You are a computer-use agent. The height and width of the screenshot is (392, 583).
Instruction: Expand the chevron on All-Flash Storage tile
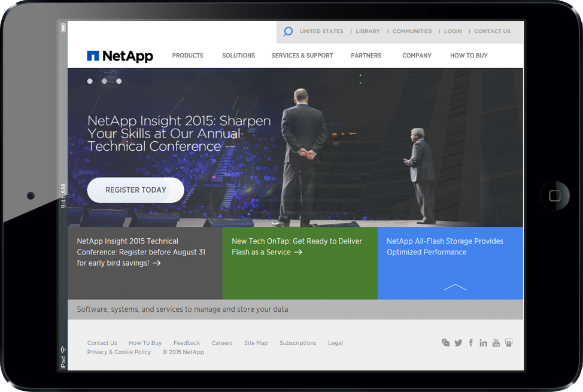pos(455,287)
